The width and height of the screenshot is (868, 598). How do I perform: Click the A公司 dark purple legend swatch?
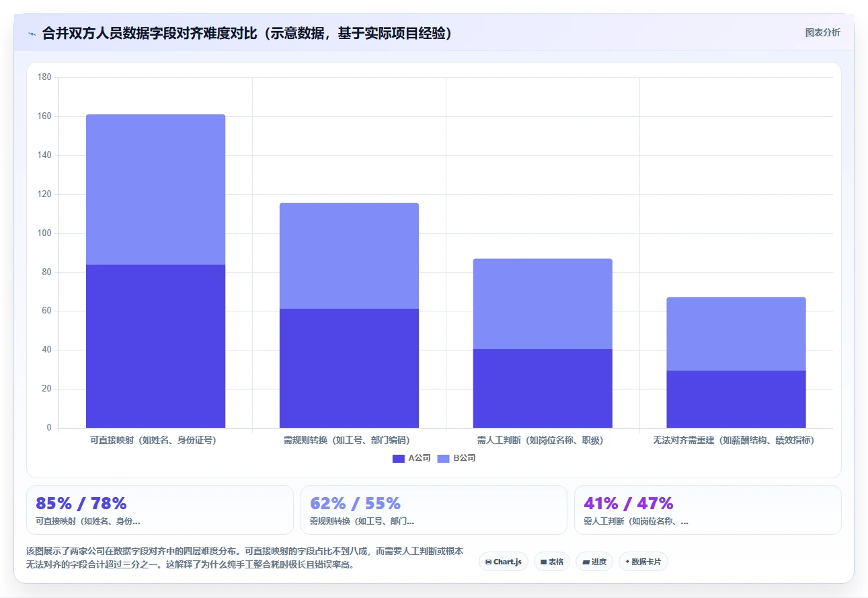coord(399,458)
